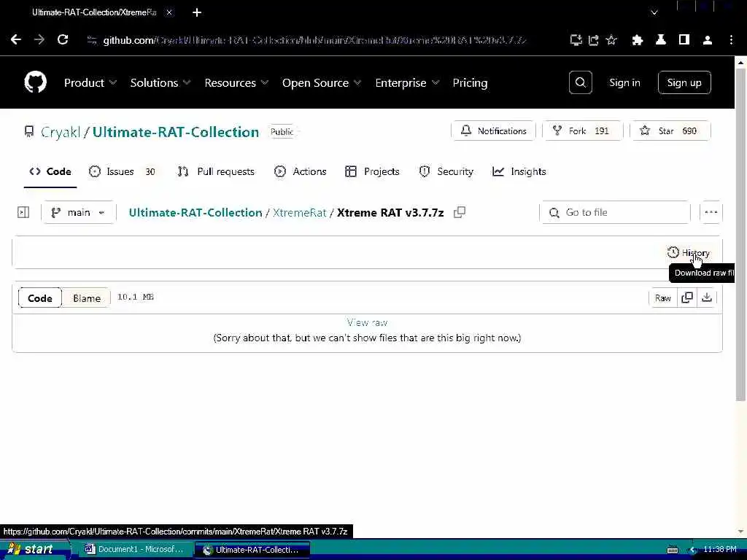Viewport: 747px width, 560px height.
Task: Open the browser profile icon
Action: [708, 40]
